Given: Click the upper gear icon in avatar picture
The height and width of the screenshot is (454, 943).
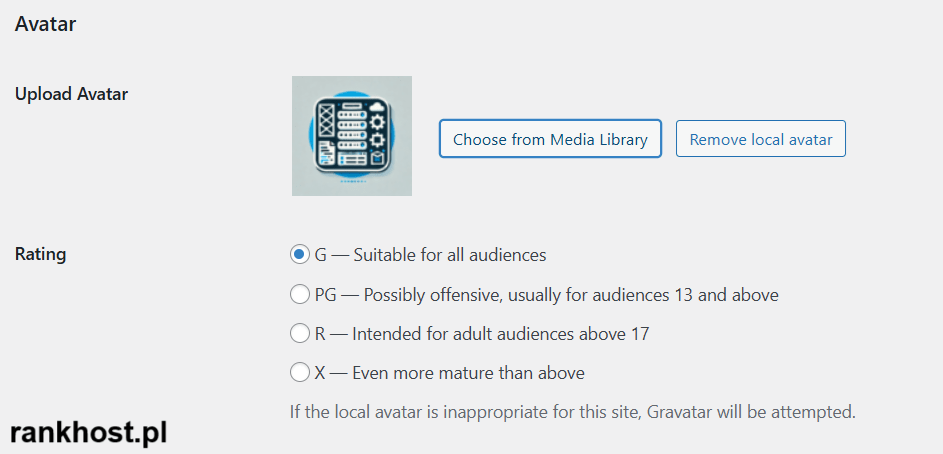Looking at the screenshot, I should [377, 122].
